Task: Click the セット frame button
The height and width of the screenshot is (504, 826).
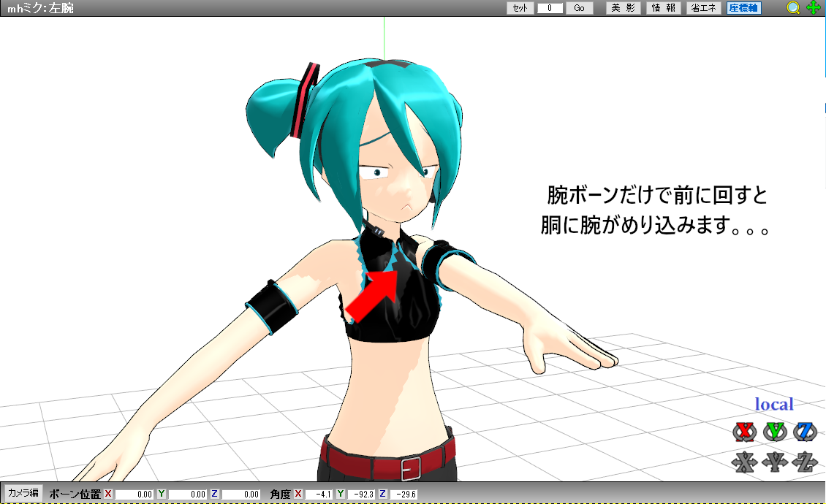Action: coord(520,8)
